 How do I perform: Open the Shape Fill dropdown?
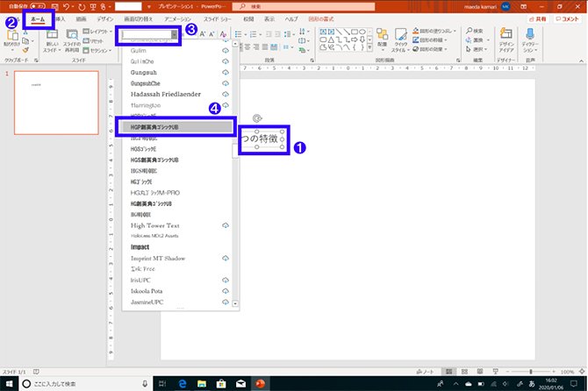(434, 31)
